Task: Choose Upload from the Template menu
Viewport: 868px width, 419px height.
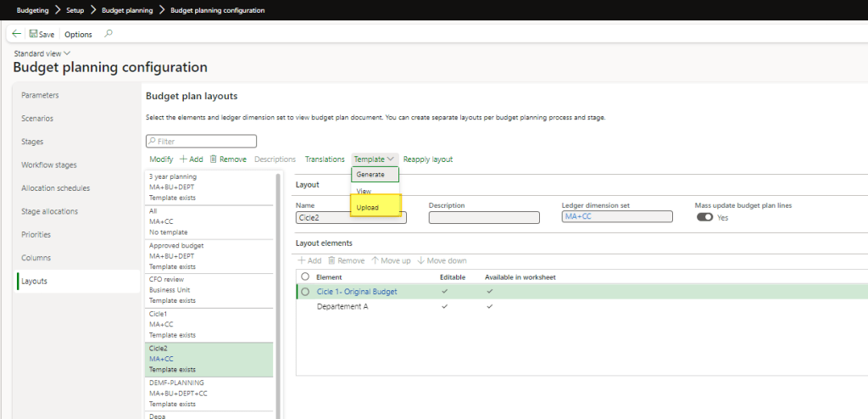Action: (368, 208)
